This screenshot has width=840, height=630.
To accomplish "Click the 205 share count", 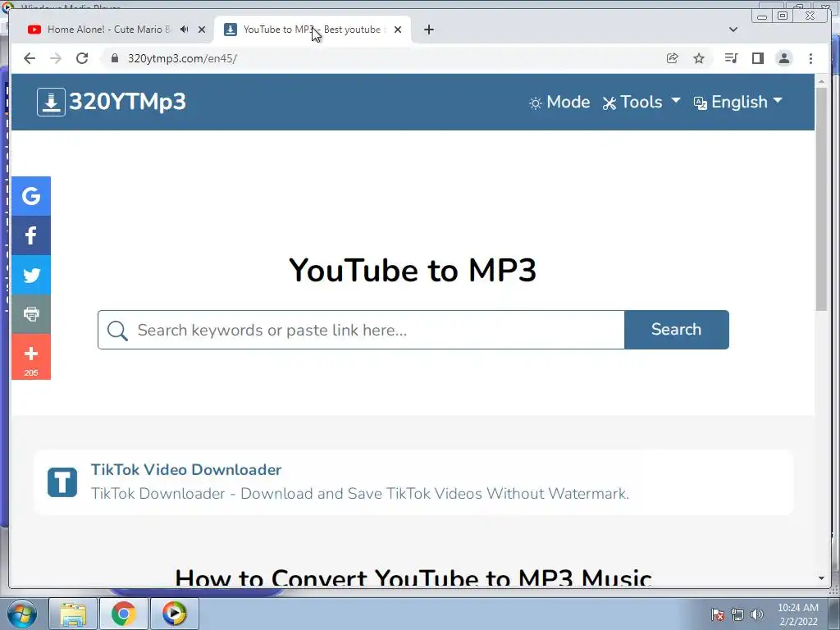I will [x=31, y=373].
